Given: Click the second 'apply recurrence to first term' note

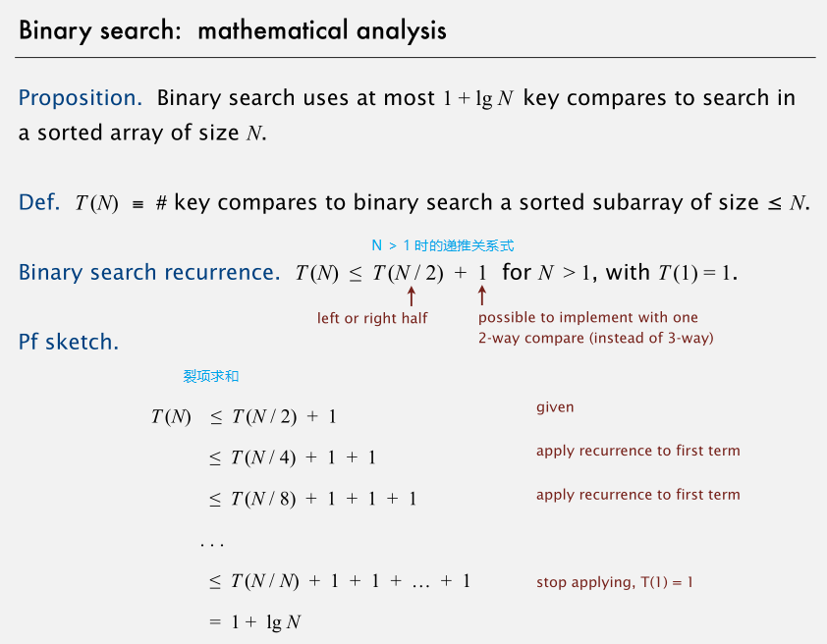Looking at the screenshot, I should [638, 495].
